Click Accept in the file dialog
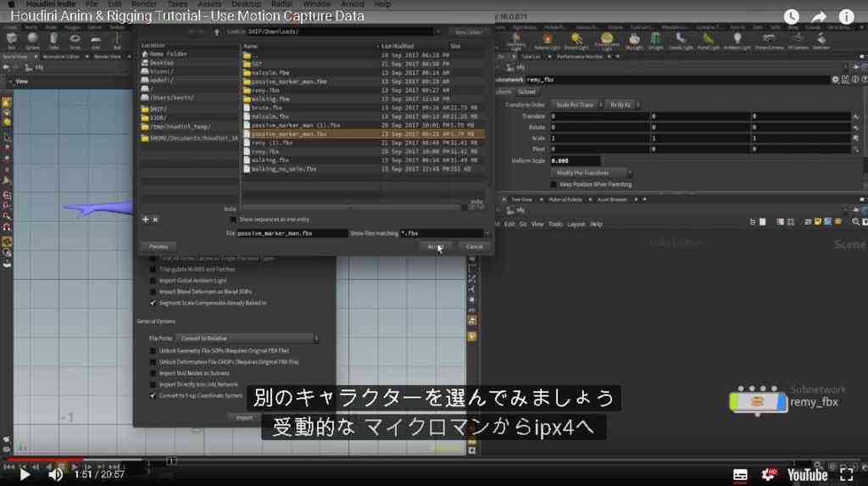This screenshot has height=486, width=868. [x=436, y=247]
